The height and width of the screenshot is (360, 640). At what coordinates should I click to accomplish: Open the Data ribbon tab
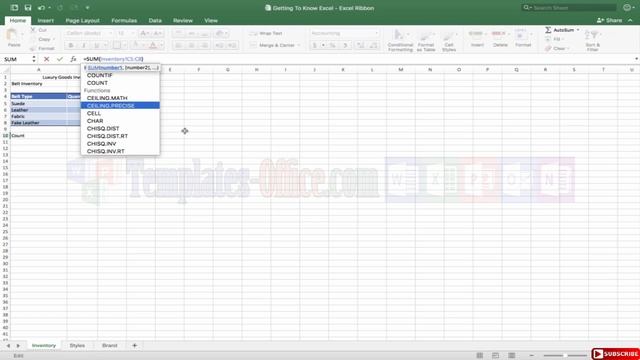[155, 20]
